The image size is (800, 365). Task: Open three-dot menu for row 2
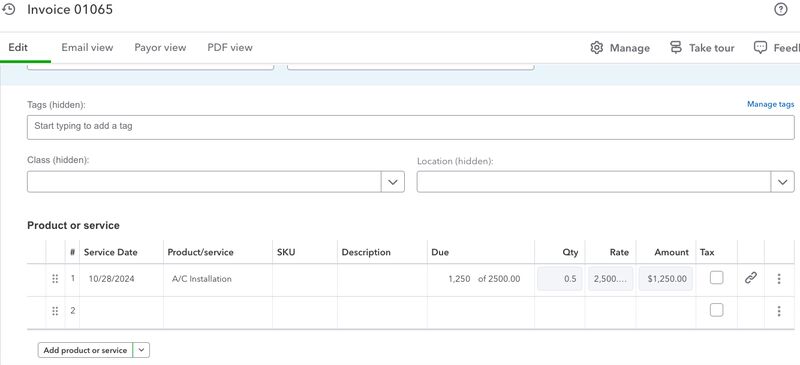pos(779,311)
